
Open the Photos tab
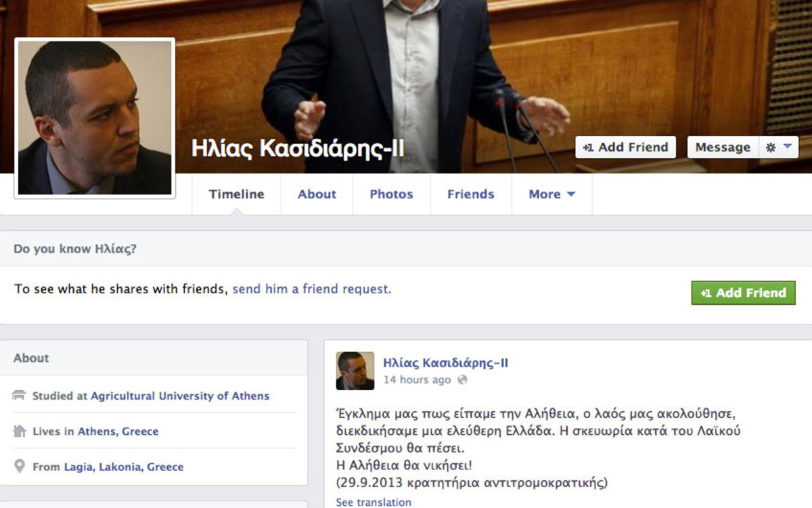click(391, 194)
